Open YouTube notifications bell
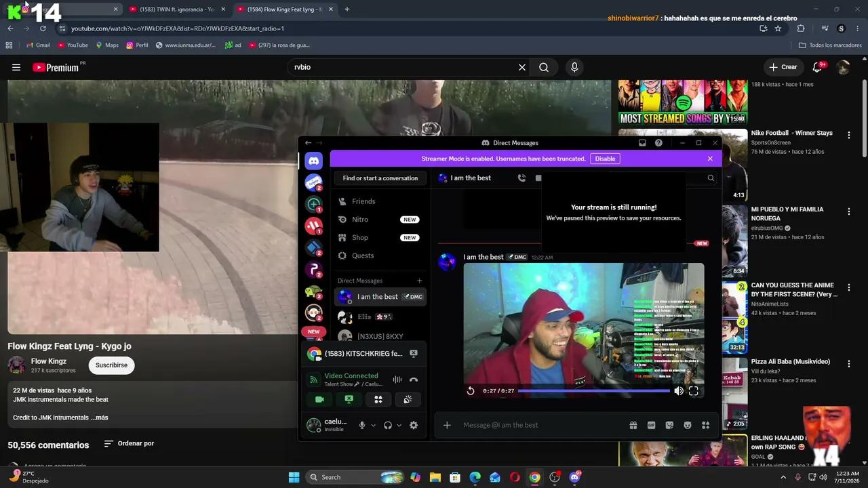 click(818, 67)
